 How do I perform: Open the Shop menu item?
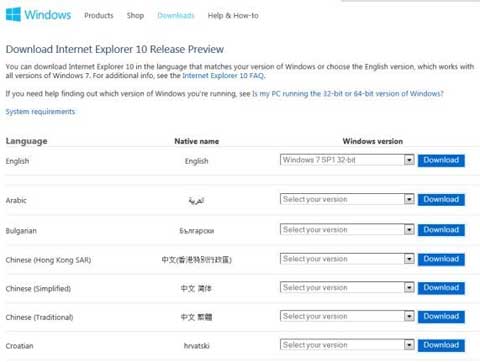[135, 16]
